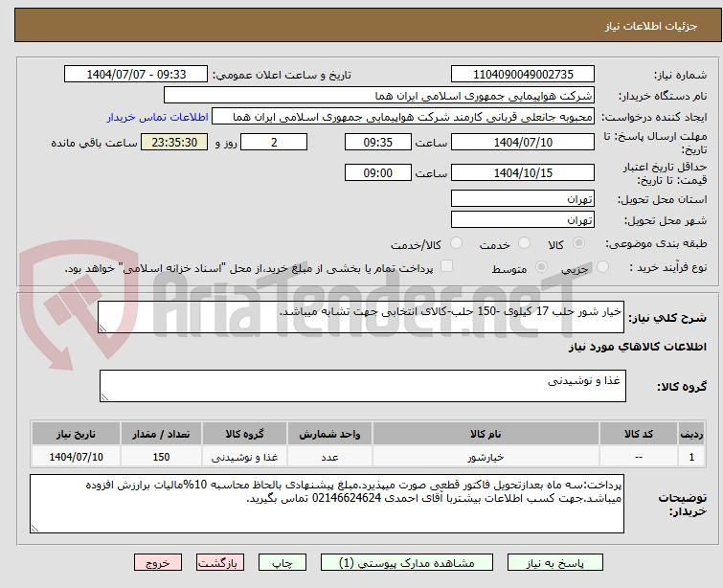The width and height of the screenshot is (723, 588).
Task: Click the remaining time counter 23:35:30
Action: point(174,142)
